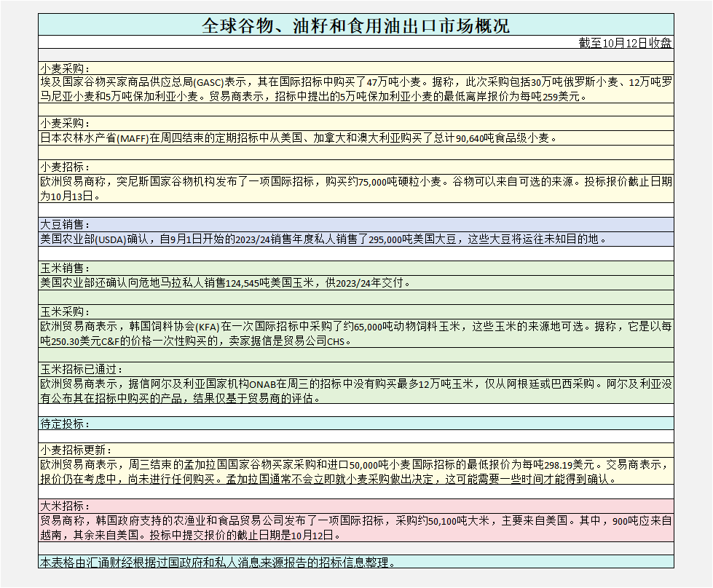Click the 待定投标 heading row
Screen dimensions: 713x588
click(66, 423)
